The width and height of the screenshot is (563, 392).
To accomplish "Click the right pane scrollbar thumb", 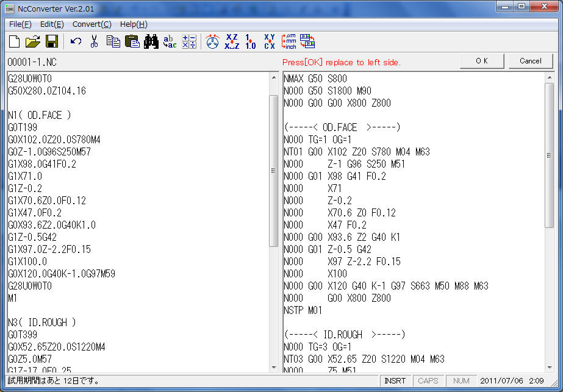I will (550, 155).
